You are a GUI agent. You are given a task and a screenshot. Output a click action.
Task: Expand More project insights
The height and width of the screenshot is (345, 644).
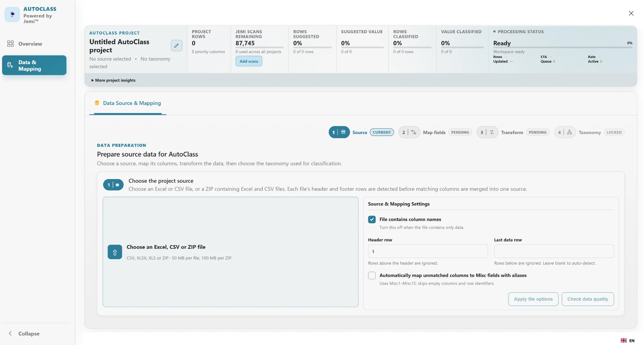113,80
